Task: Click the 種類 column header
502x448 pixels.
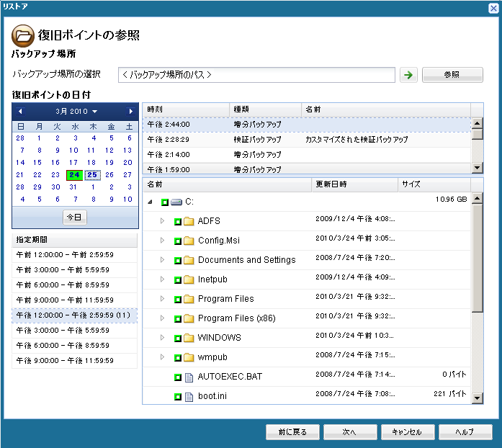Action: tap(266, 109)
